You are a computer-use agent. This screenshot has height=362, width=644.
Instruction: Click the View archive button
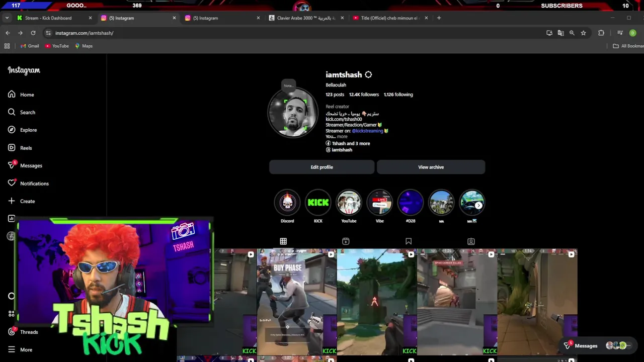(431, 167)
